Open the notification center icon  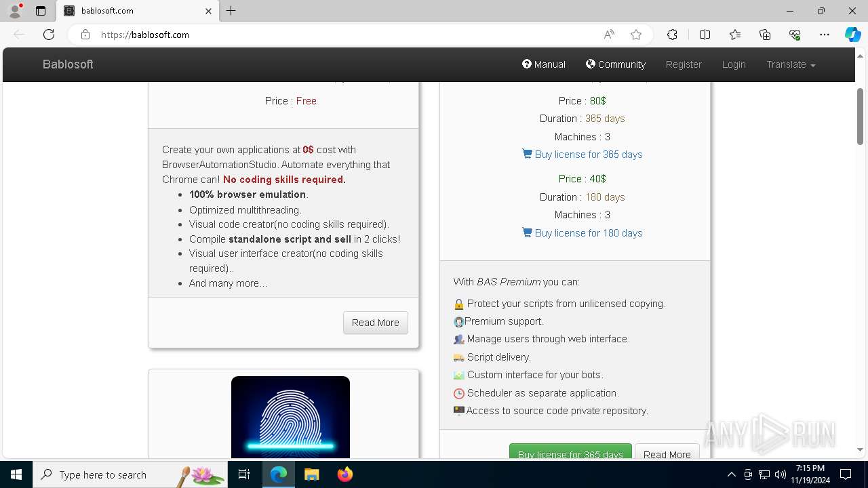[x=846, y=474]
